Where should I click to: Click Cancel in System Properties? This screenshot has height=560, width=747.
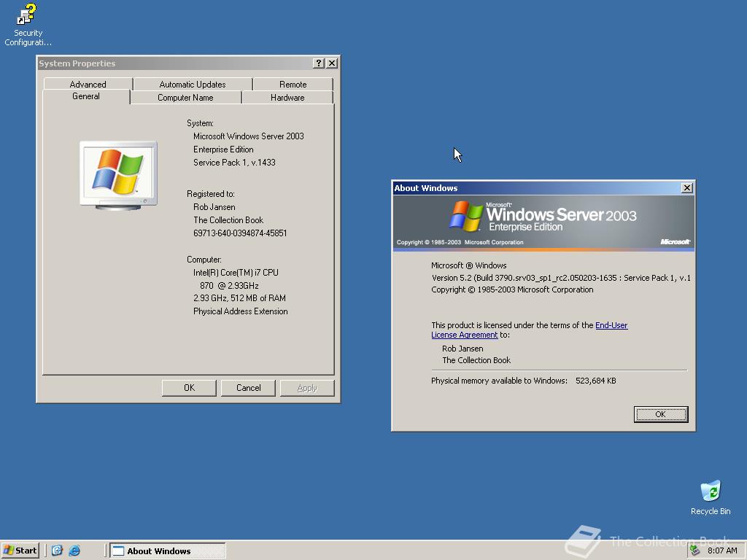(x=248, y=388)
